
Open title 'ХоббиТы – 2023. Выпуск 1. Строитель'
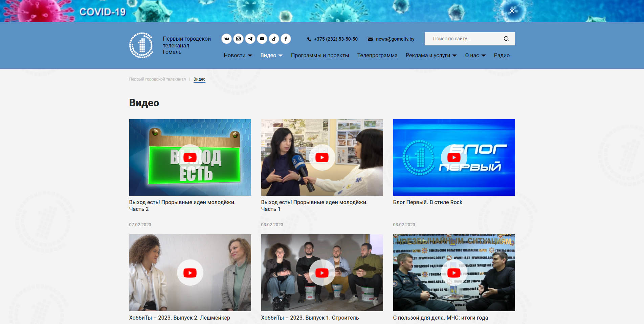310,318
